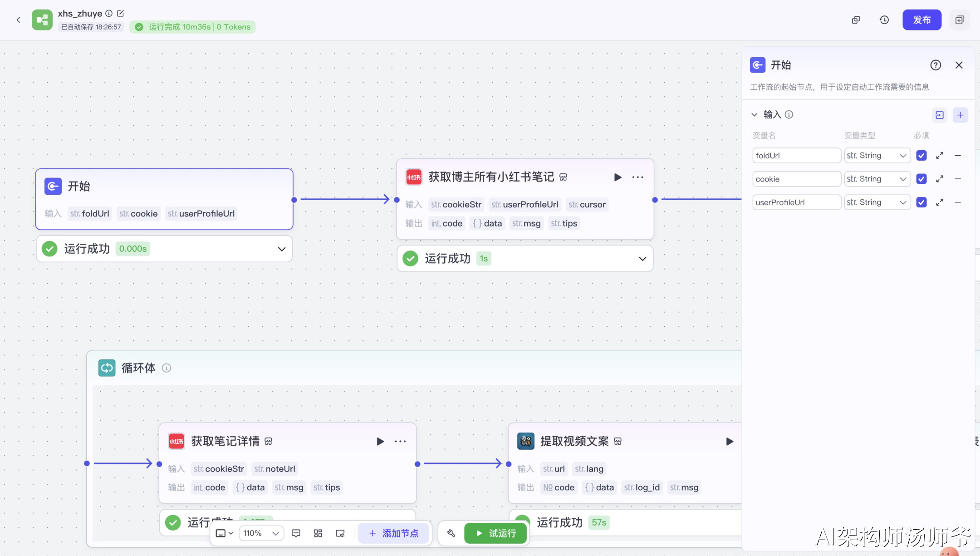Click the edit pencil next to xhs_zhuye
Viewport: 980px width, 556px height.
click(121, 14)
